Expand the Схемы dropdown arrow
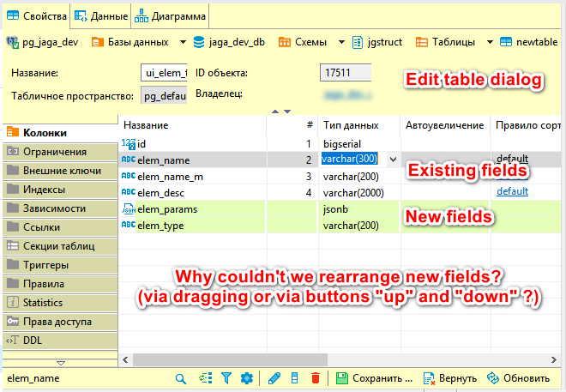566x392 pixels. tap(341, 42)
